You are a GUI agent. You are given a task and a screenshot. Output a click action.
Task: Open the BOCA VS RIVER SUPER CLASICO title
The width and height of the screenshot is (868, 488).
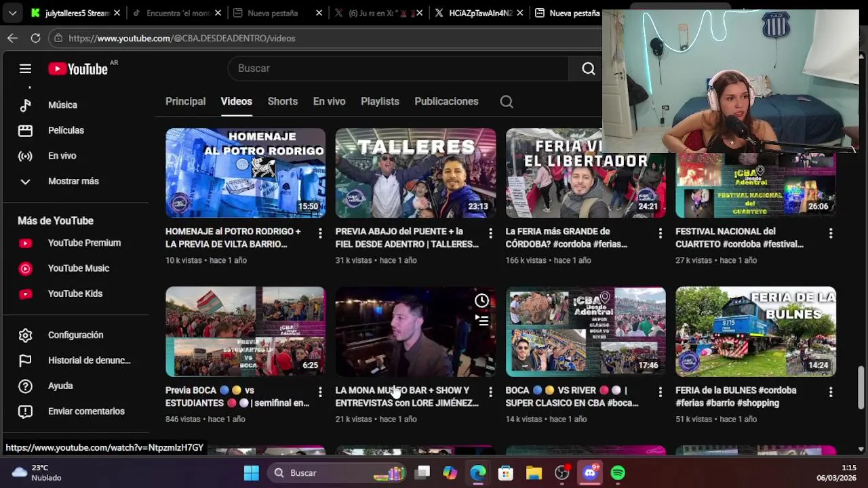[x=572, y=396]
